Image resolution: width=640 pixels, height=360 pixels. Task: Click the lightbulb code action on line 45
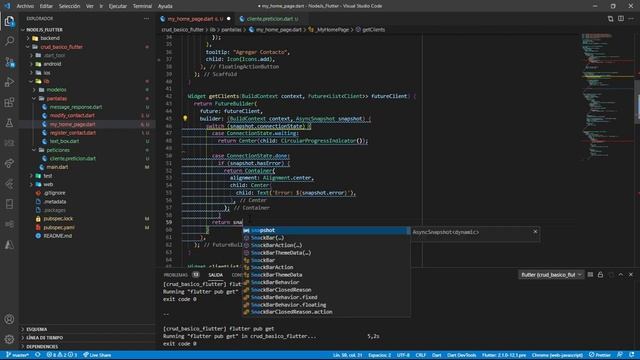pos(185,118)
